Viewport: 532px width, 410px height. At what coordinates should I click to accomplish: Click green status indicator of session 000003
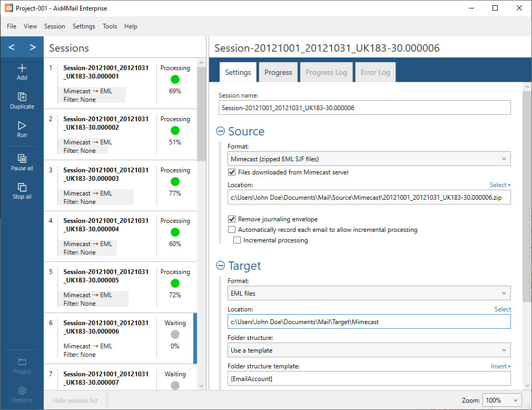point(175,182)
